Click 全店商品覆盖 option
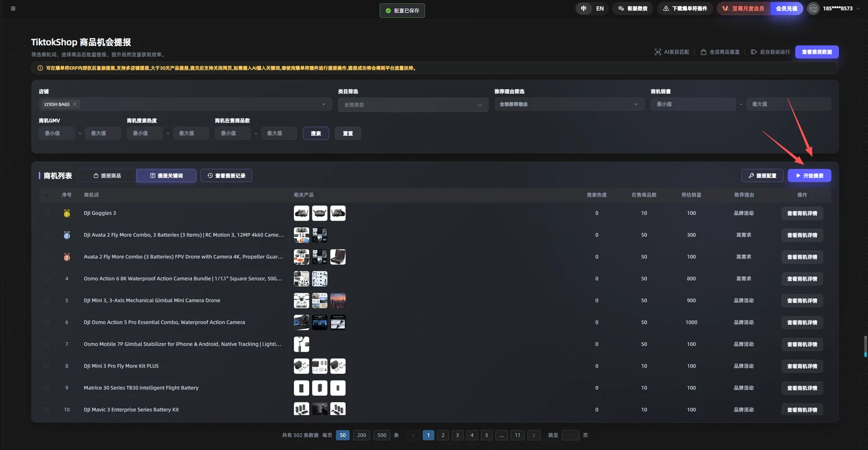Image resolution: width=868 pixels, height=450 pixels. [x=720, y=52]
